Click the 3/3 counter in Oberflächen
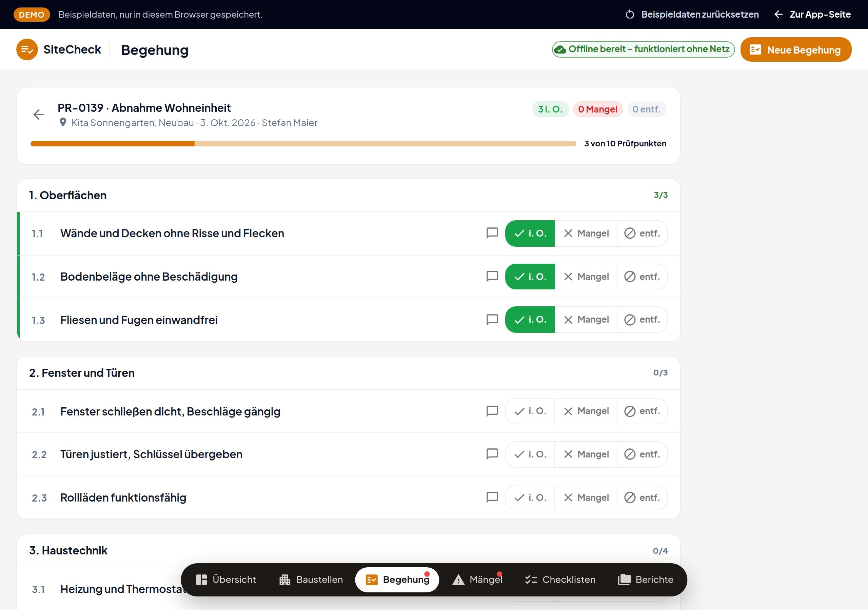The width and height of the screenshot is (868, 610). (x=660, y=195)
